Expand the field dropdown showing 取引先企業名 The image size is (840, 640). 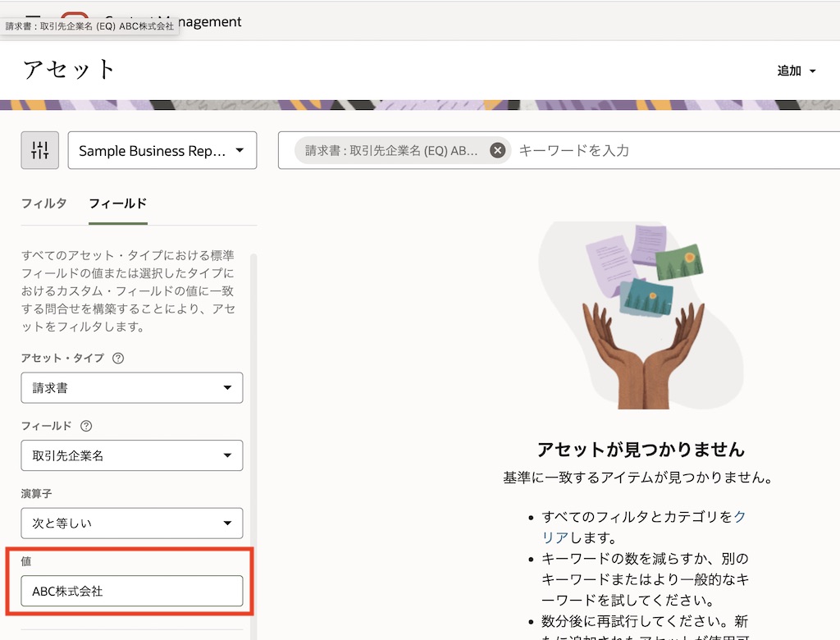pos(132,455)
